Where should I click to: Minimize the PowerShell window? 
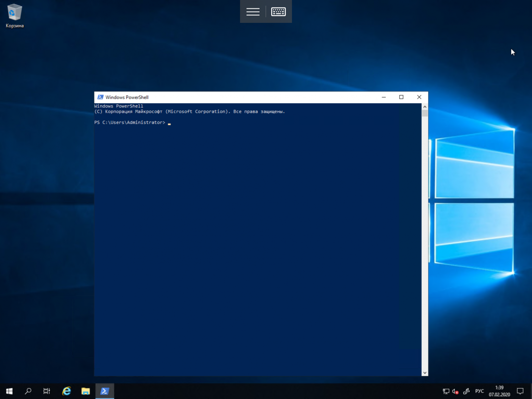(384, 97)
